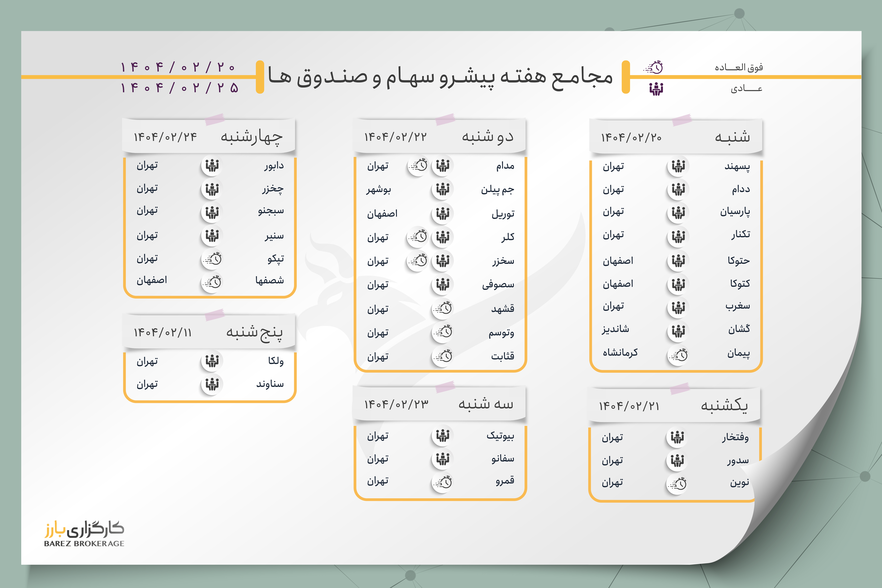Click the city شاندیز in گشان row
The height and width of the screenshot is (588, 882).
[x=615, y=329]
